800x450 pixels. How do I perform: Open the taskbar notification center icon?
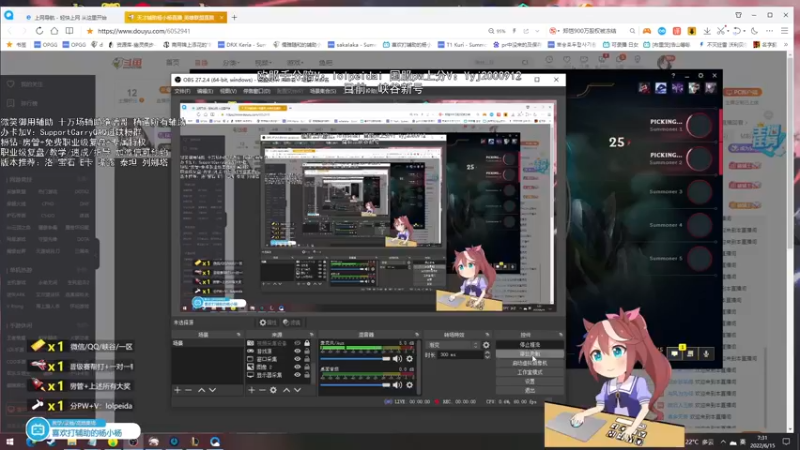coord(786,442)
